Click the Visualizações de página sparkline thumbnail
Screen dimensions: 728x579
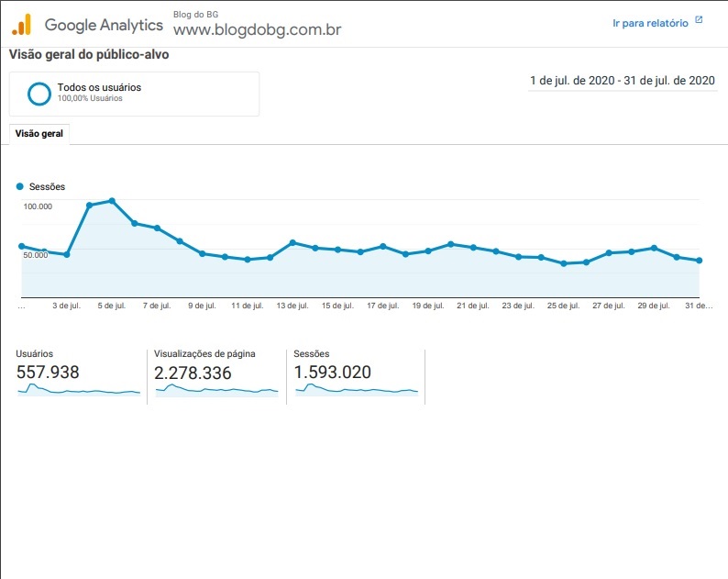(x=216, y=390)
